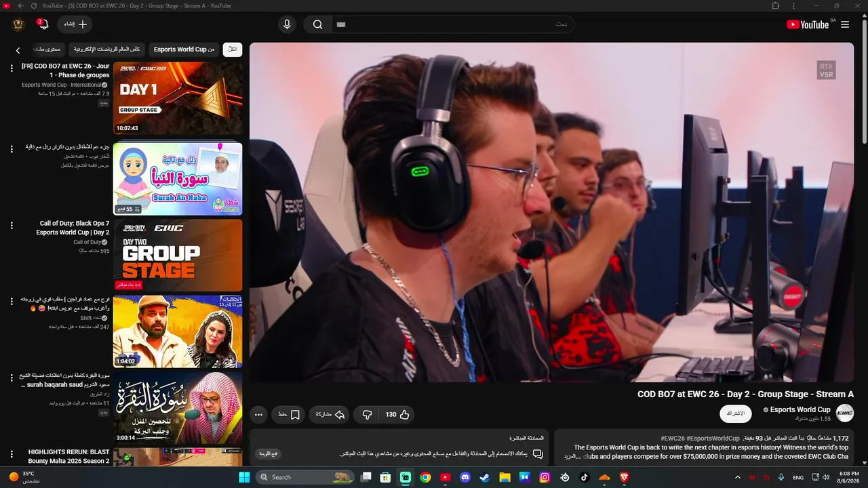This screenshot has width=868, height=488.
Task: Open the on-screen keyboard in search box
Action: 341,24
